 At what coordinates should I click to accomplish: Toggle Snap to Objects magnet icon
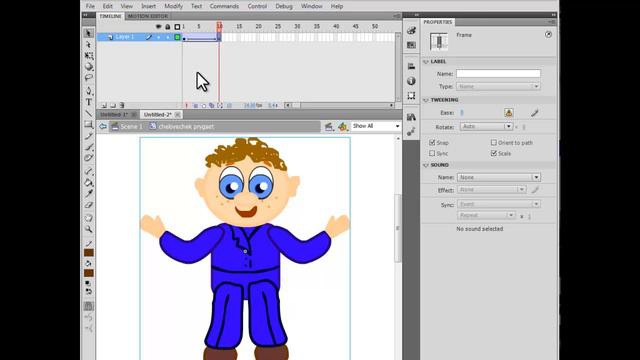coord(89,306)
